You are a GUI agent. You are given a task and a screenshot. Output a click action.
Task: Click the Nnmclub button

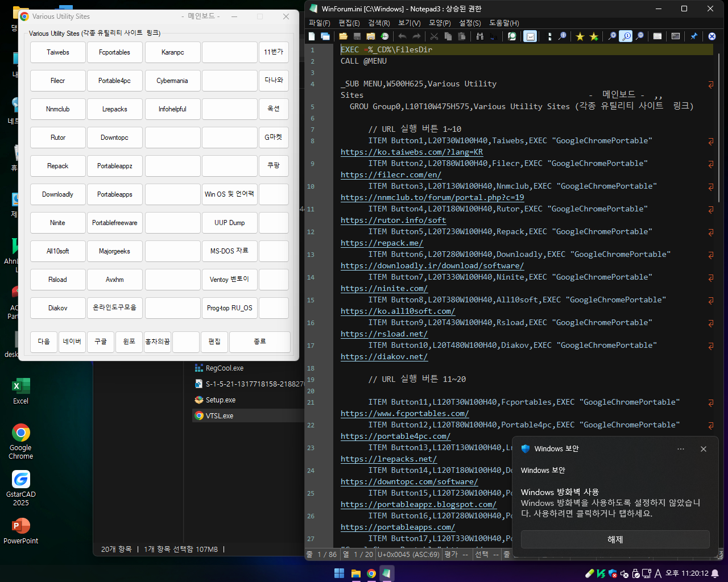click(x=58, y=109)
